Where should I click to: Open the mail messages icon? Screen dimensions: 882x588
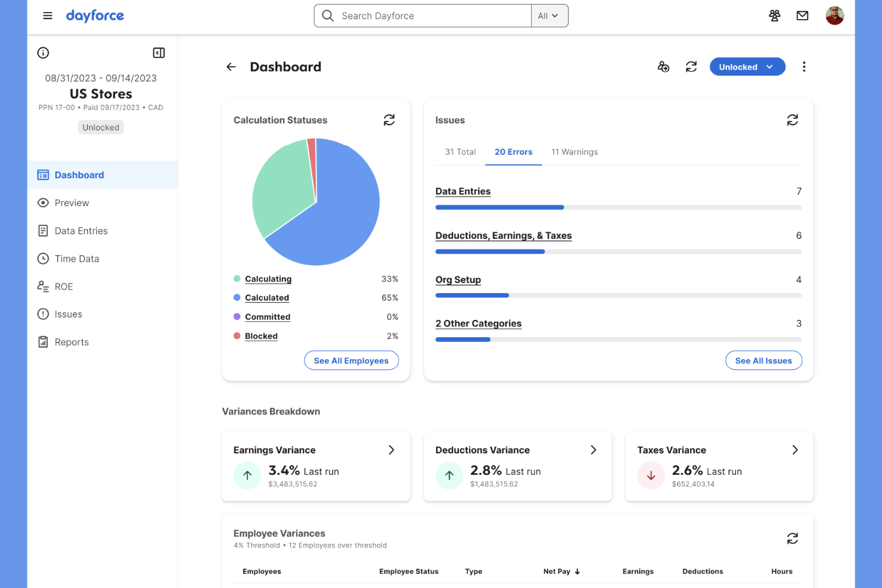pyautogui.click(x=802, y=15)
